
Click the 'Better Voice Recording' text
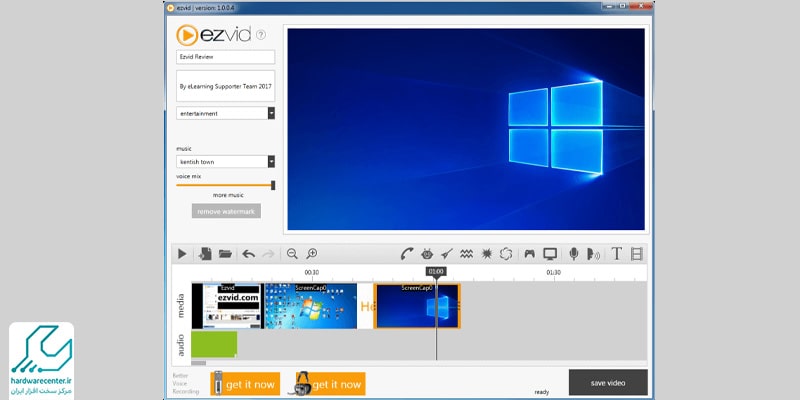(x=184, y=384)
